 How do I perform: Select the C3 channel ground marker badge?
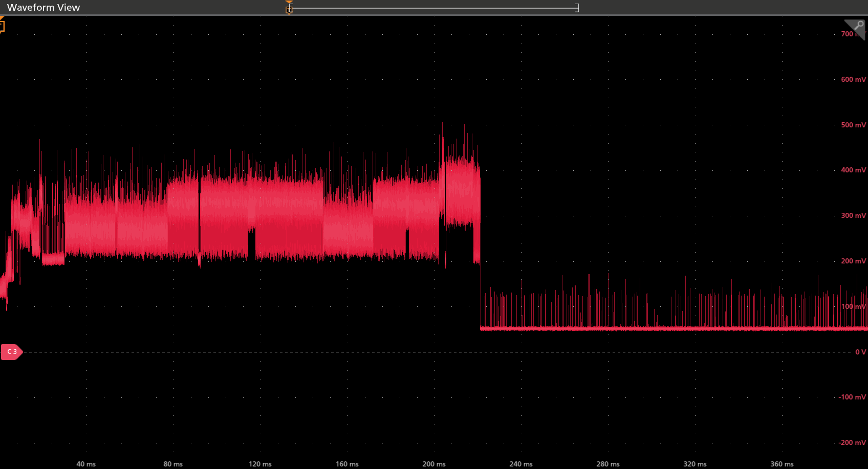click(x=12, y=352)
